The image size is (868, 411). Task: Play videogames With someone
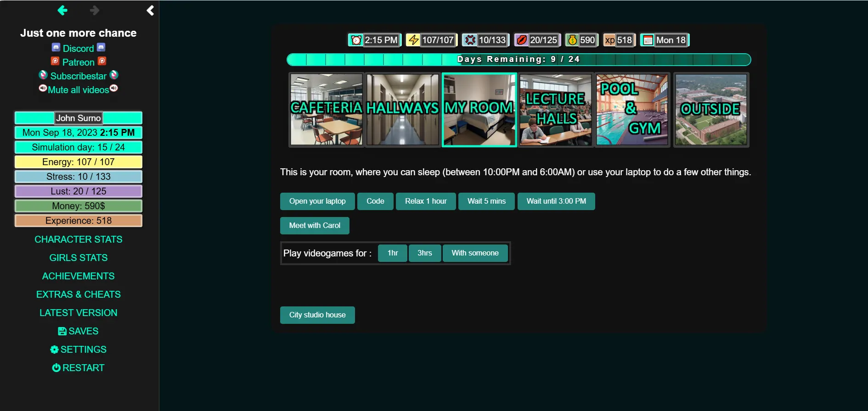[x=475, y=253]
